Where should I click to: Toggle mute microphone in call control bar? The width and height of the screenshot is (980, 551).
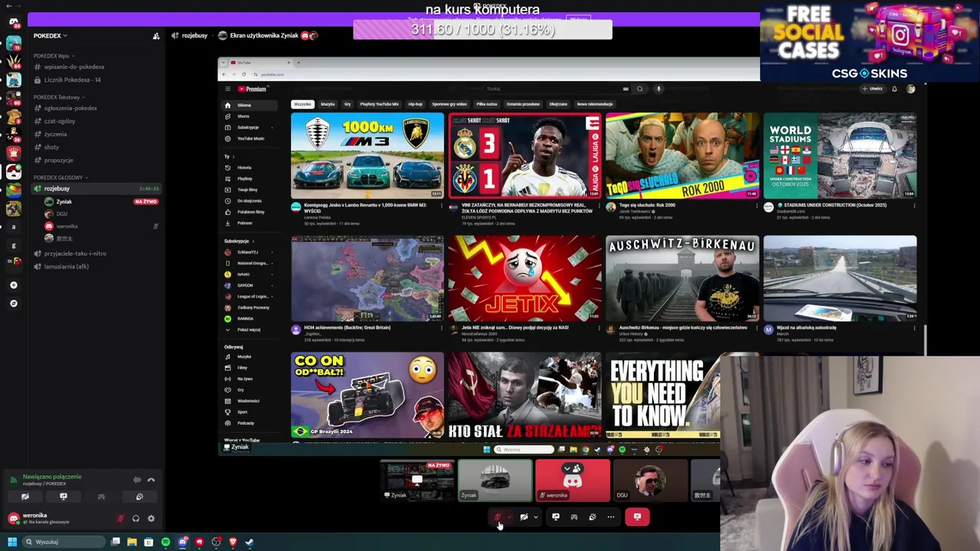point(497,517)
